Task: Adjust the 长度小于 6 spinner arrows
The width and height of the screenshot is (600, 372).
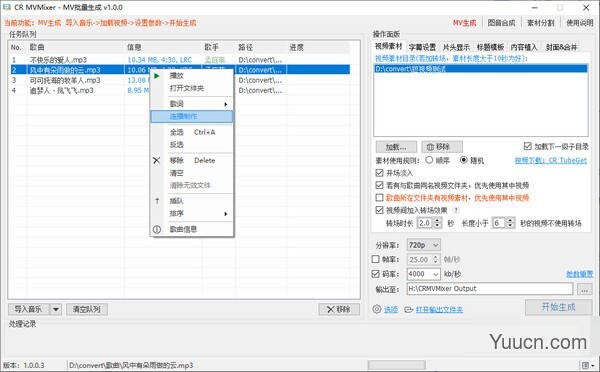Action: pos(510,223)
